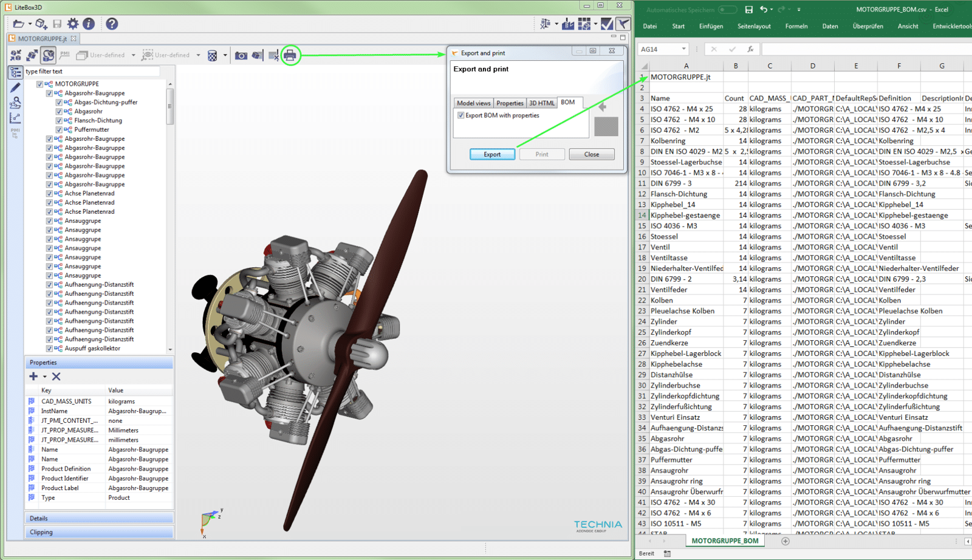Click the blue info icon
This screenshot has width=972, height=560.
click(89, 24)
